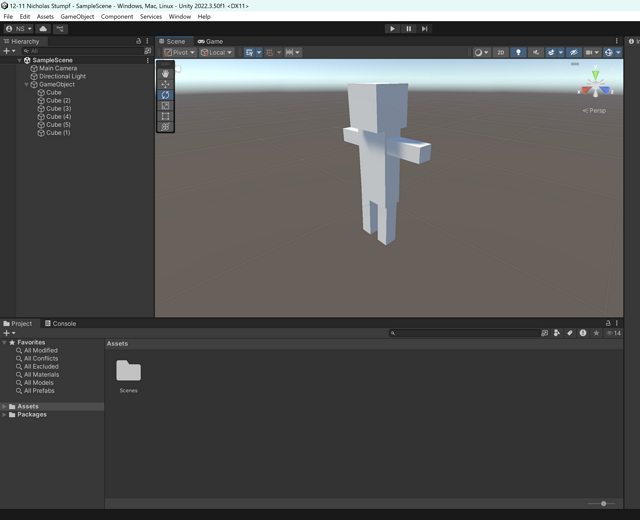Toggle scene lighting bulb
640x520 pixels.
coord(518,52)
